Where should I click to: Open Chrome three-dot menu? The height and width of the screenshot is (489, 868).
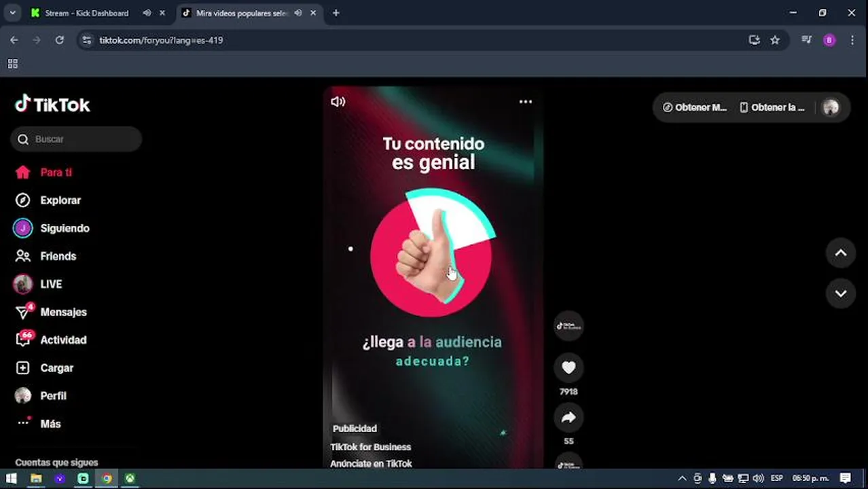point(852,40)
